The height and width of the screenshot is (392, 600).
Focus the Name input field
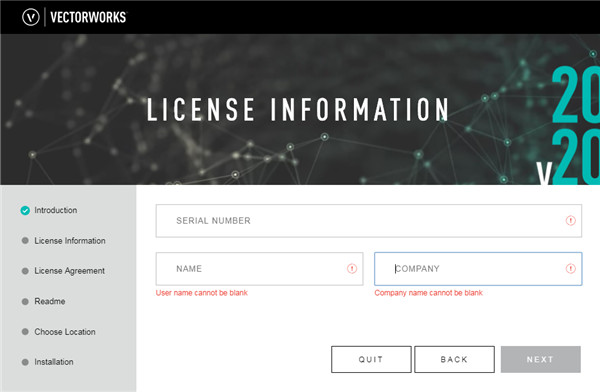(259, 269)
